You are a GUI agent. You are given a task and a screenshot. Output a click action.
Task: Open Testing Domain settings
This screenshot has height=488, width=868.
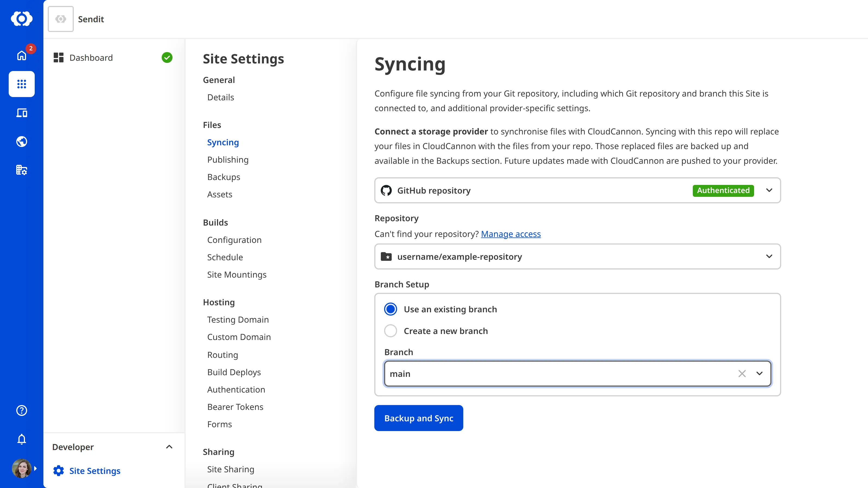[x=238, y=320]
